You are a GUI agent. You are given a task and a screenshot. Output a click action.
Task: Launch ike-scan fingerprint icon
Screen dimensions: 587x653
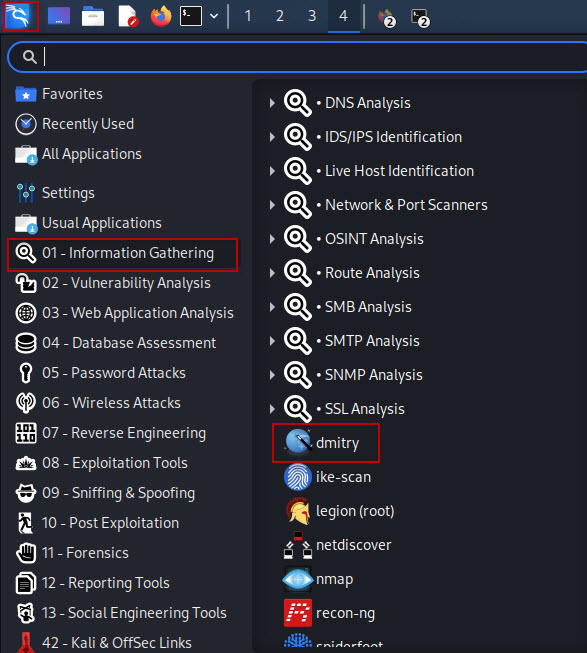[298, 477]
